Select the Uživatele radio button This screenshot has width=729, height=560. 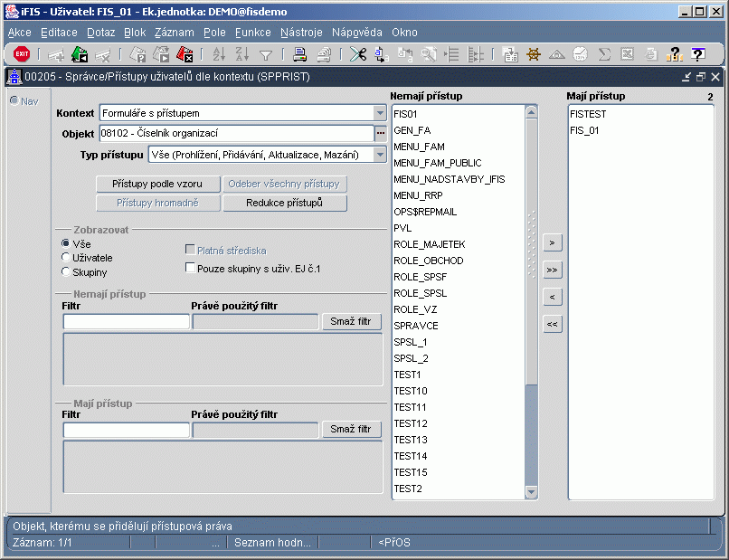(x=66, y=257)
